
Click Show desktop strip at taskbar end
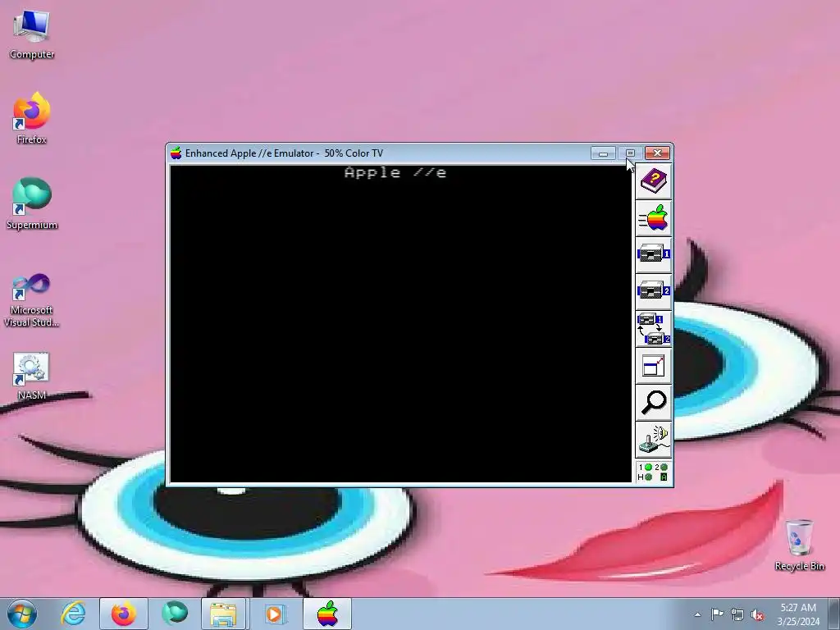click(x=834, y=614)
